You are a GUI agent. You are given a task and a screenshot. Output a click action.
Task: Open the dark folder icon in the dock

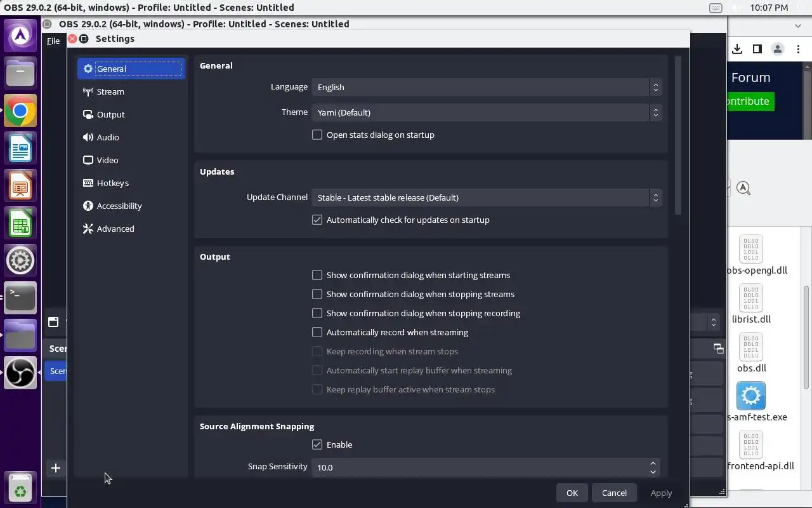20,335
